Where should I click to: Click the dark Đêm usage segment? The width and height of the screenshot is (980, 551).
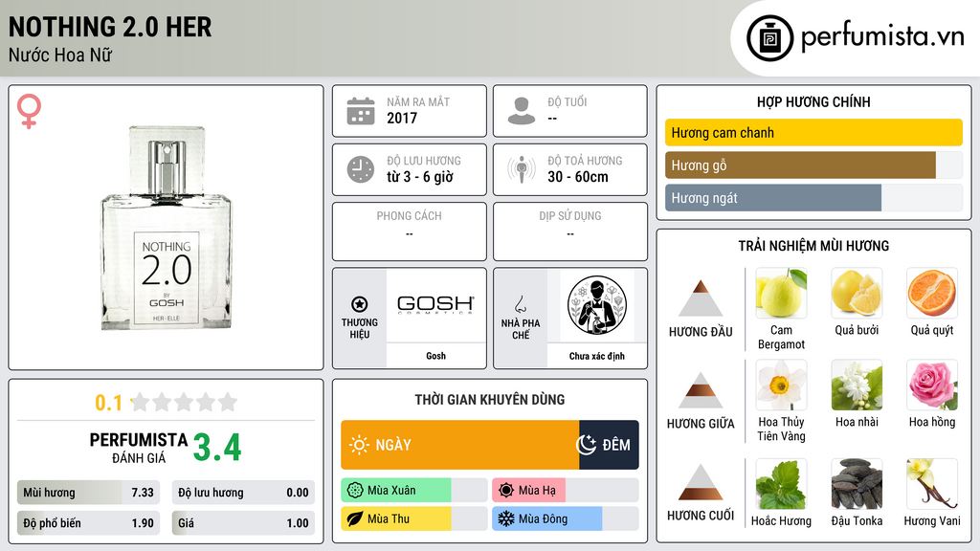pyautogui.click(x=609, y=445)
